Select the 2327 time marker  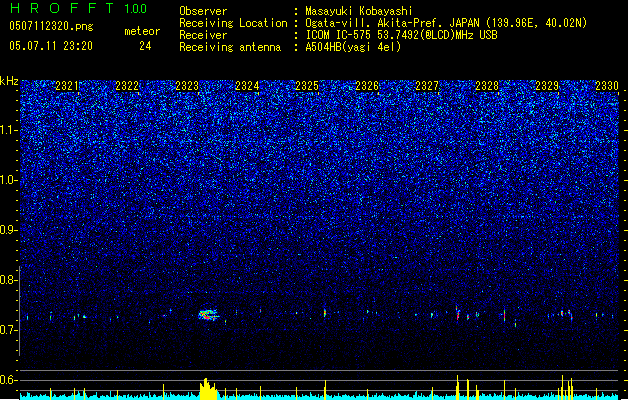point(427,86)
